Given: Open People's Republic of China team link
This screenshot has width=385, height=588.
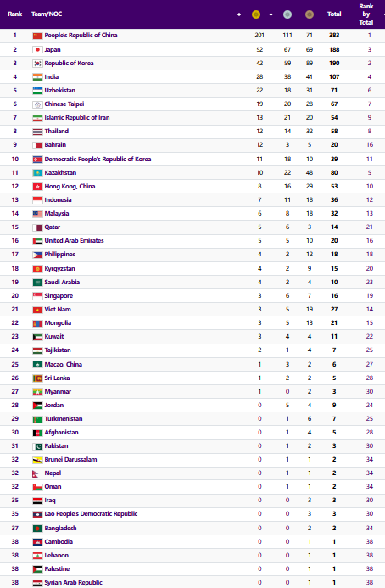Looking at the screenshot, I should click(81, 35).
